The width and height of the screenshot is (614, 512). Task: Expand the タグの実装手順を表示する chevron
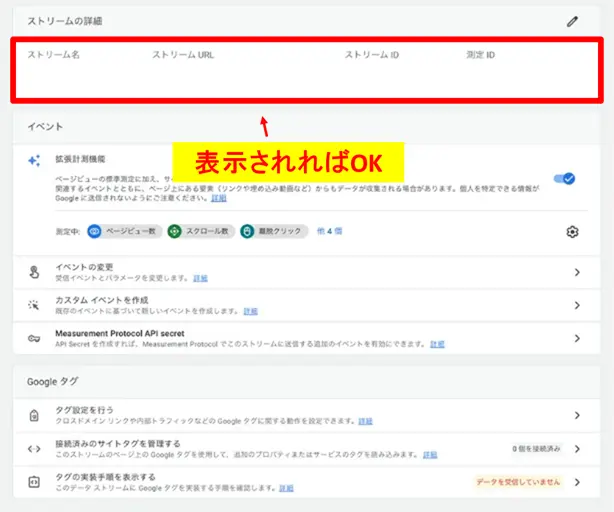click(x=577, y=482)
